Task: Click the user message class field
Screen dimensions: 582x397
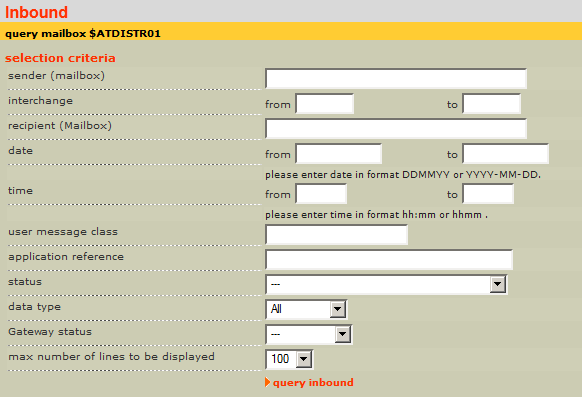Action: (x=336, y=234)
